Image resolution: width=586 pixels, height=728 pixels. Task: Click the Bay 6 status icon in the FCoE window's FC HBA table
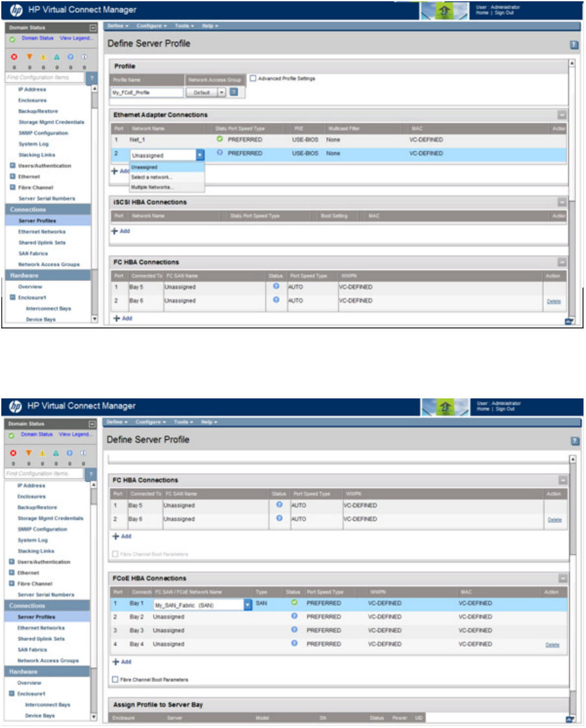pos(279,518)
